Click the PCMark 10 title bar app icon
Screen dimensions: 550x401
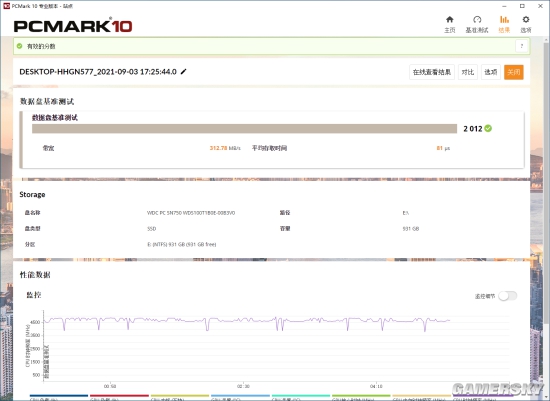(6, 6)
